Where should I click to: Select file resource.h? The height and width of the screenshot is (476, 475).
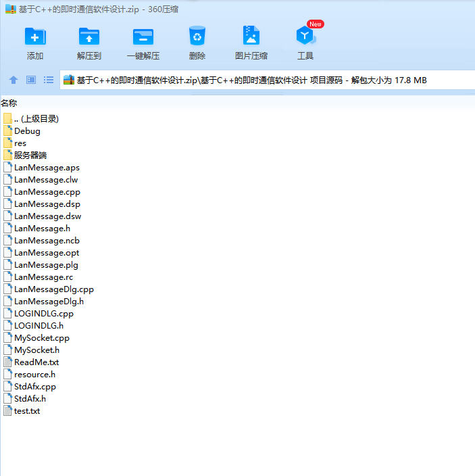[30, 375]
